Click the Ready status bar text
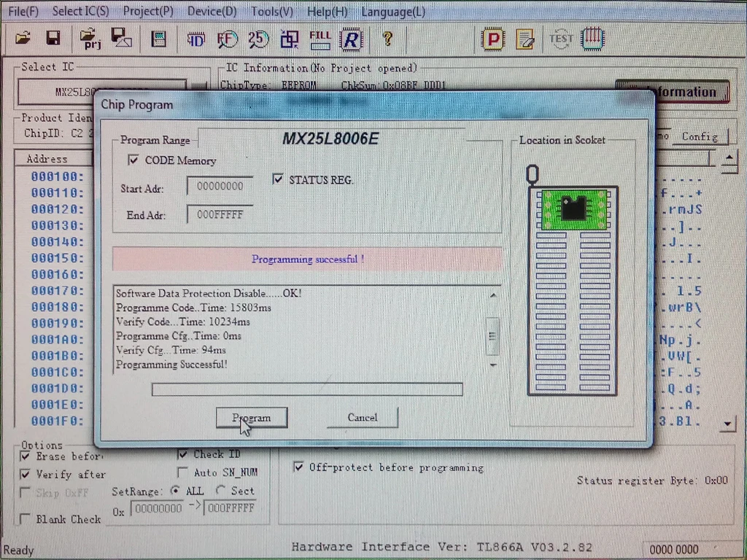Image resolution: width=747 pixels, height=560 pixels. (18, 550)
